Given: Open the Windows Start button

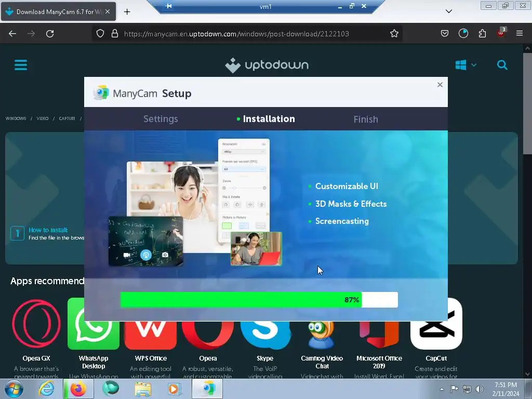Looking at the screenshot, I should coord(14,389).
